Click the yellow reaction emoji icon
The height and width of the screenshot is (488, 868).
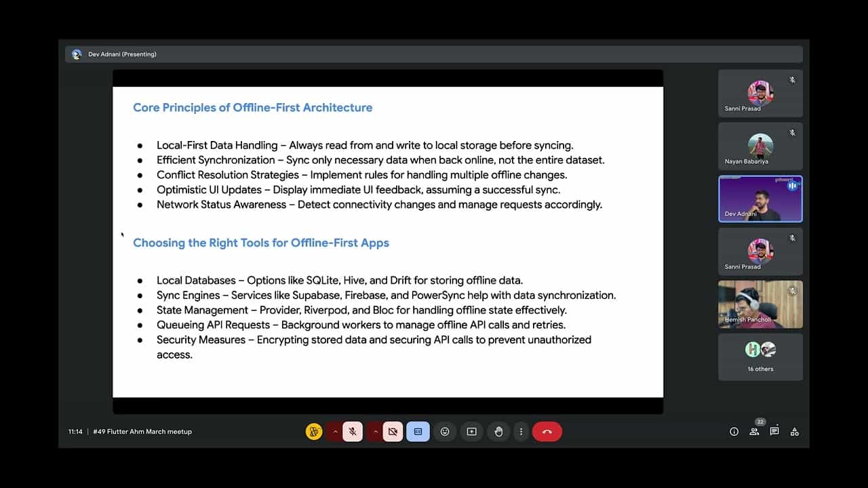click(313, 431)
